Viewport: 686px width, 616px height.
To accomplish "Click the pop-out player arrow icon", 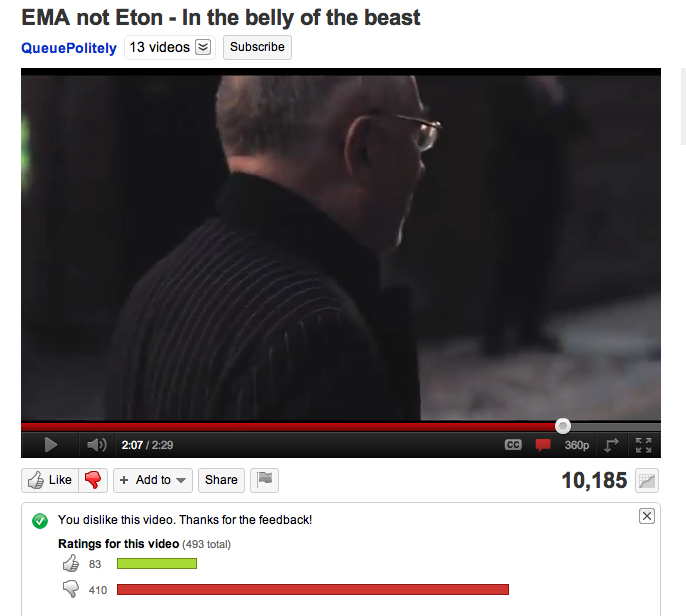I will tap(611, 445).
